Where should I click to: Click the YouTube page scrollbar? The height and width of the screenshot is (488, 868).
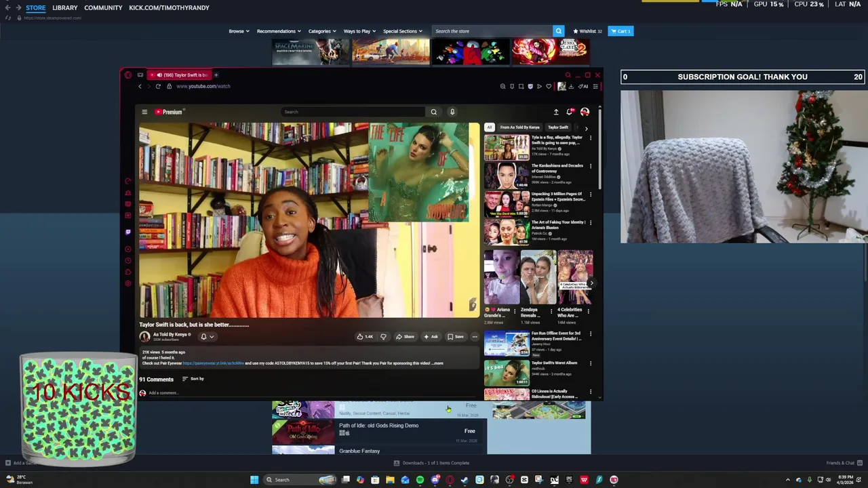pyautogui.click(x=599, y=149)
